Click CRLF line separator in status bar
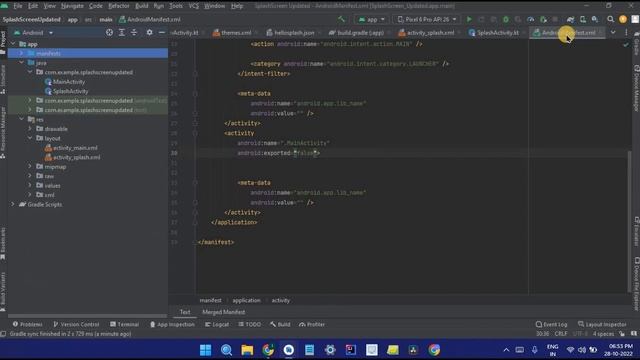The width and height of the screenshot is (640, 360). point(561,333)
